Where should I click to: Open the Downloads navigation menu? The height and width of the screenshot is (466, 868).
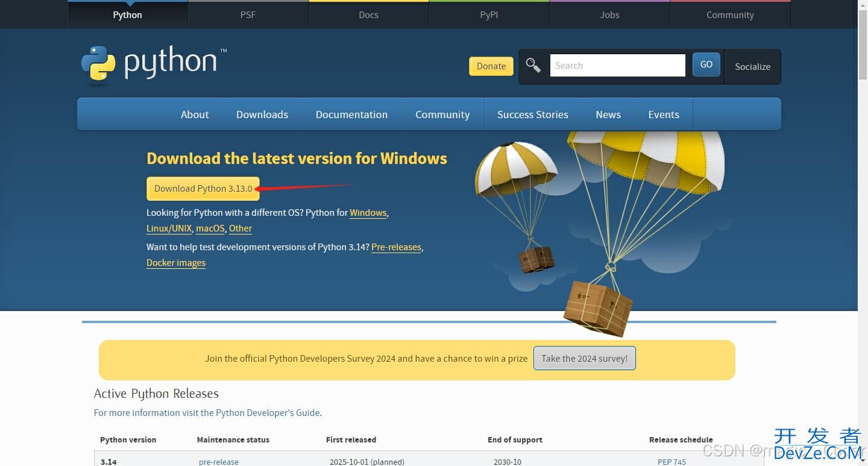[262, 115]
